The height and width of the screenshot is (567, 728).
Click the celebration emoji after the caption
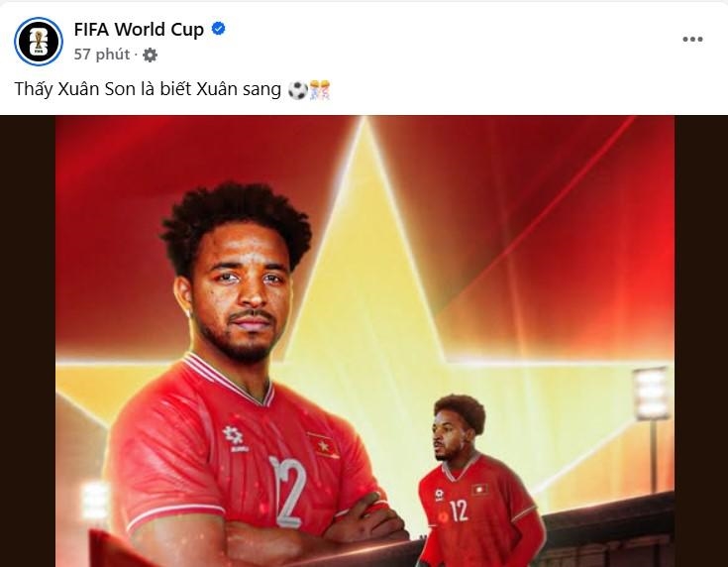tap(320, 89)
